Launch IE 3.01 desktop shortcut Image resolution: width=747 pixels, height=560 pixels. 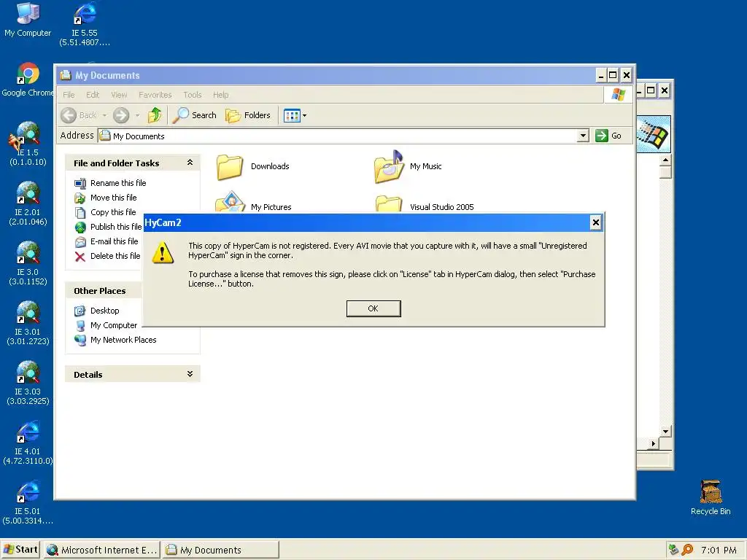pyautogui.click(x=28, y=323)
